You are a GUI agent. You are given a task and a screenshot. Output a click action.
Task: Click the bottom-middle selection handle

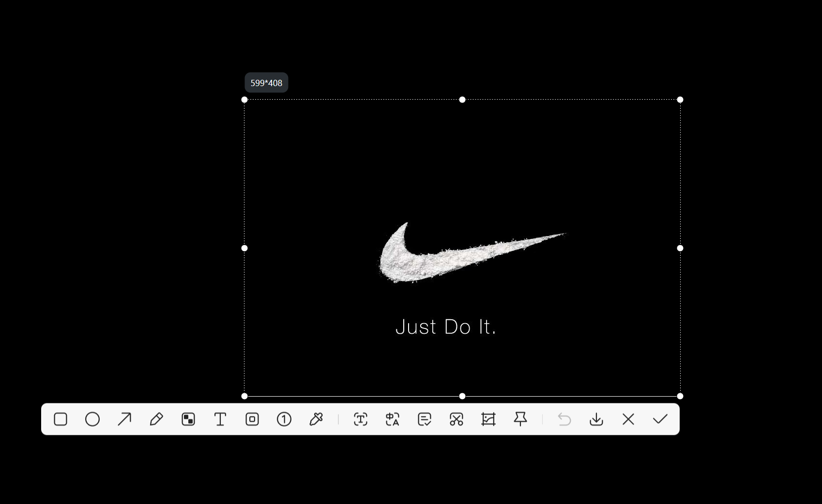[x=462, y=396]
